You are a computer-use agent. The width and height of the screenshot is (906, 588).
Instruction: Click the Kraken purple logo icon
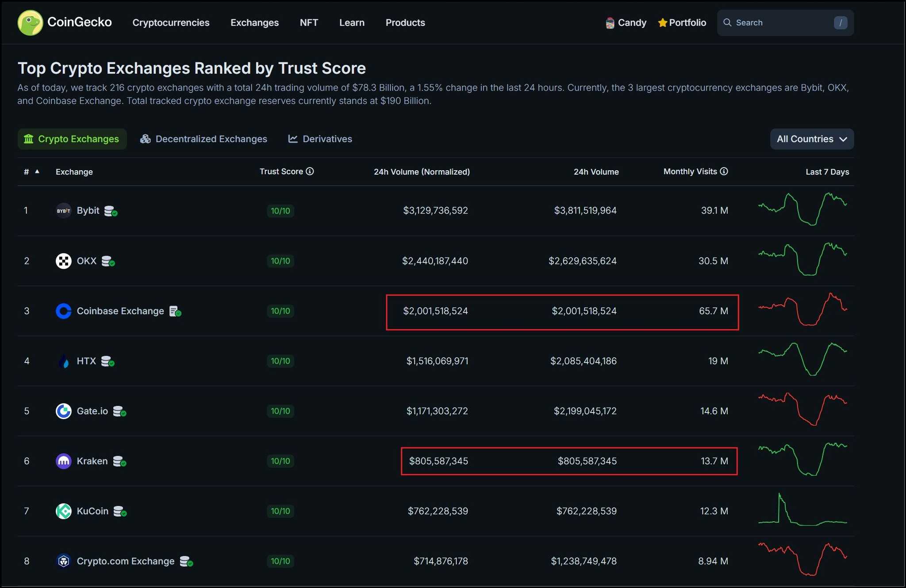coord(63,461)
